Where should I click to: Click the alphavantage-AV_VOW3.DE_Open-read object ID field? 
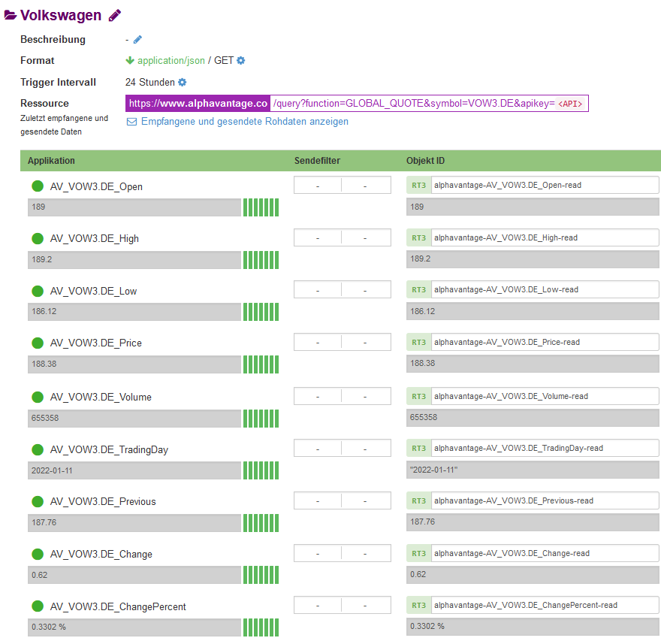[545, 185]
